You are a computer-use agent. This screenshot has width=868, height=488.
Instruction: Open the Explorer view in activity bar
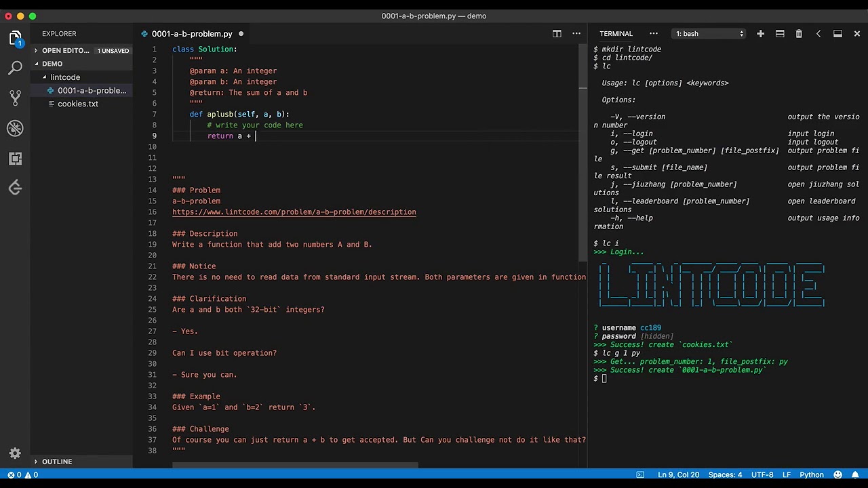[15, 39]
